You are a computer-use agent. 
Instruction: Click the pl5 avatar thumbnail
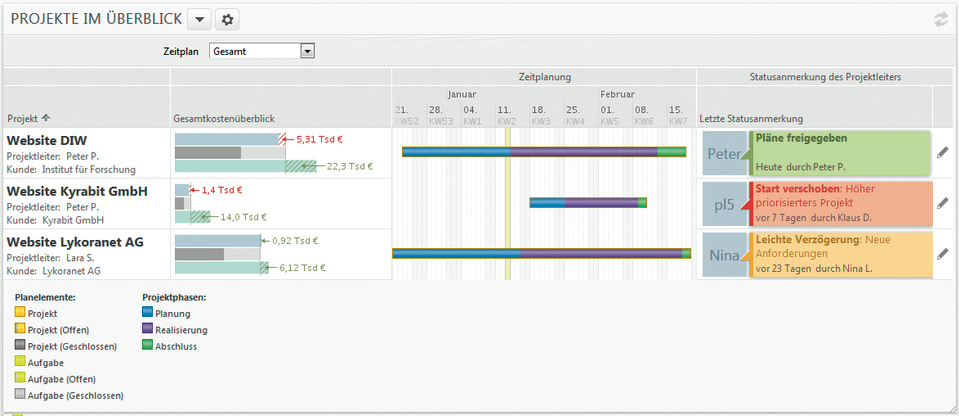click(x=724, y=204)
